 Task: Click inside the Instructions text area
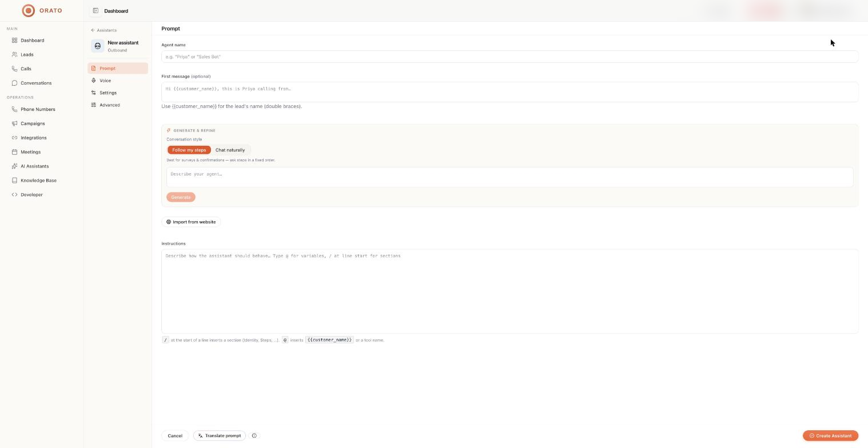(x=509, y=291)
